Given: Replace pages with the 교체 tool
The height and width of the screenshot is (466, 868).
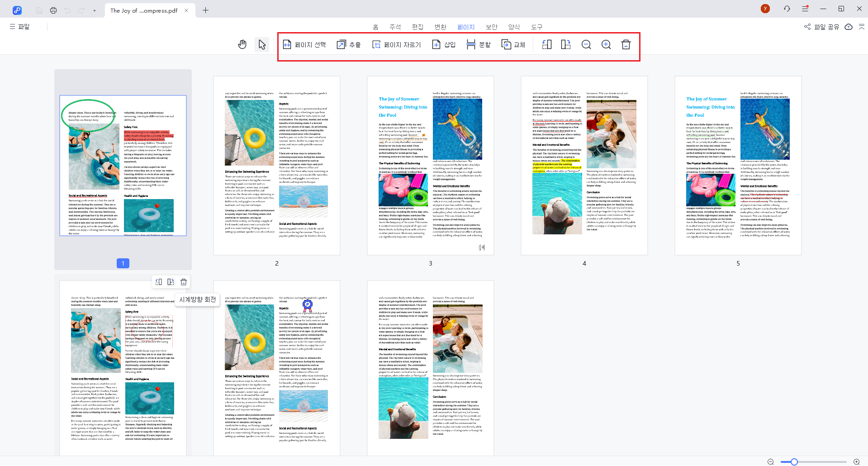Looking at the screenshot, I should (513, 44).
